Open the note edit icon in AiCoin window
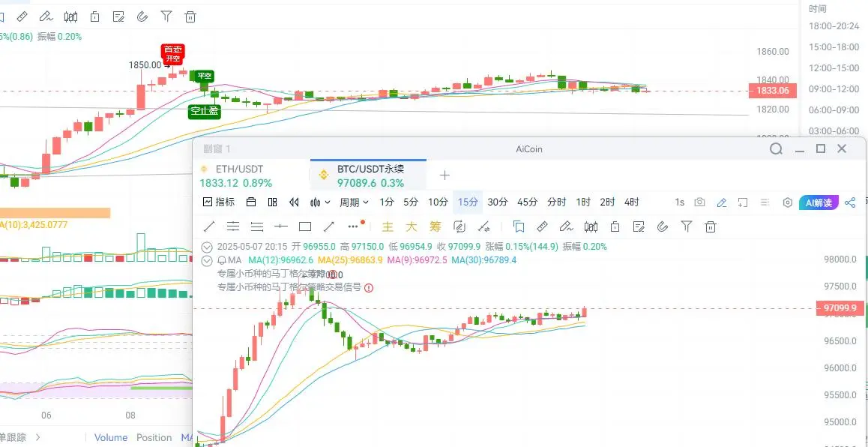The image size is (868, 447). 639,226
